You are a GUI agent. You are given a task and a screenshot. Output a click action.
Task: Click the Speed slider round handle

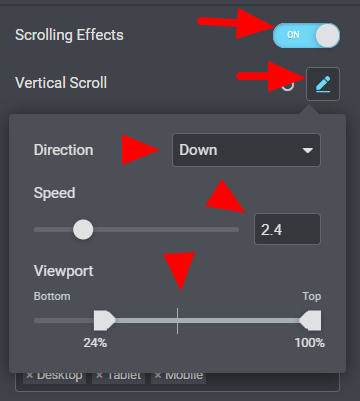pos(83,229)
